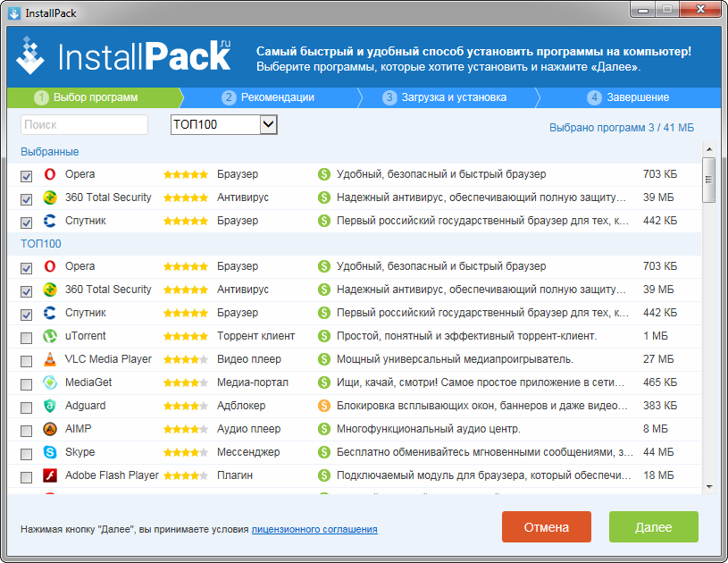The image size is (728, 563).
Task: Click the 44 МБ size of Skype
Action: click(x=658, y=452)
